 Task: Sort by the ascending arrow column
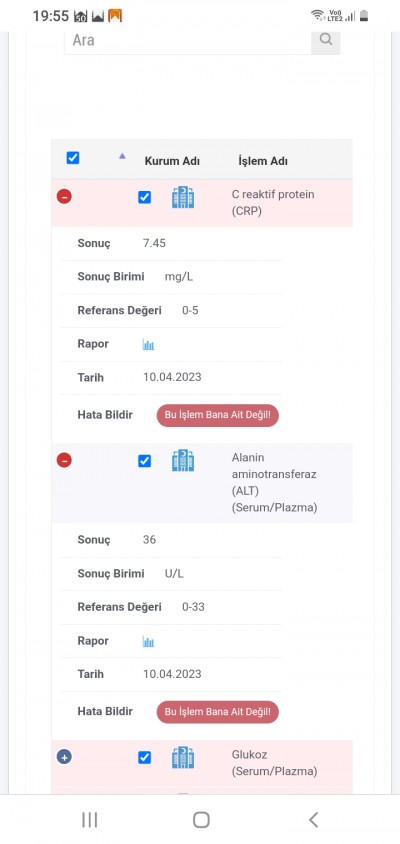(x=122, y=156)
